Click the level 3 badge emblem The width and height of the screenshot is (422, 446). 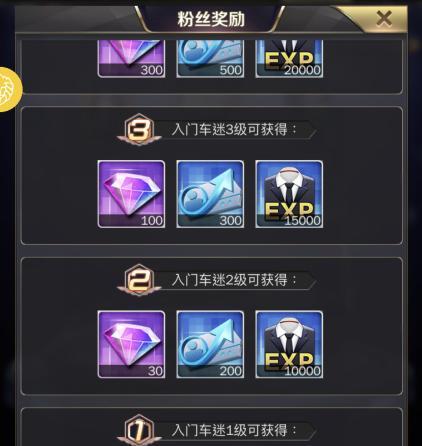pyautogui.click(x=139, y=130)
